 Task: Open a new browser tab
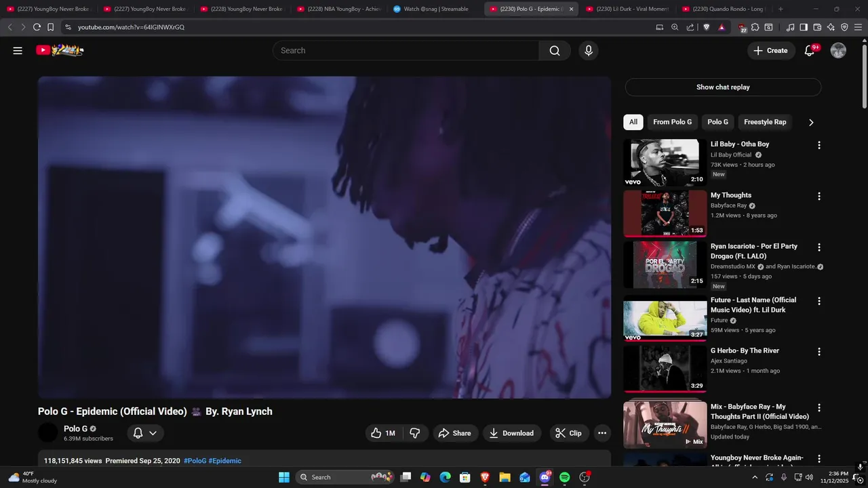point(781,9)
